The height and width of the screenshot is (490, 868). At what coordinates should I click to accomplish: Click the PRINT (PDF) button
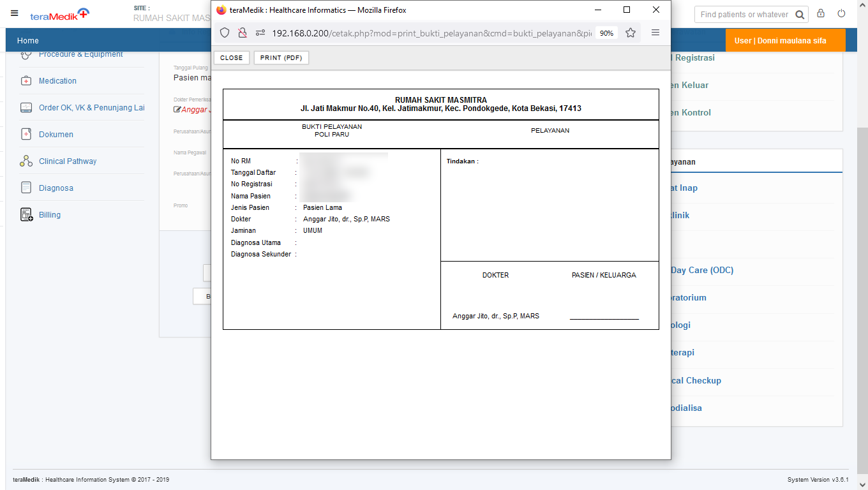pyautogui.click(x=281, y=58)
